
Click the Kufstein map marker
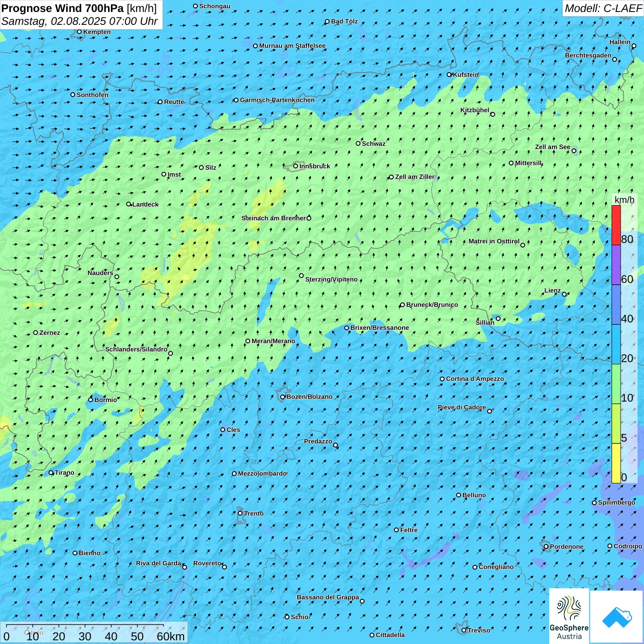(x=449, y=75)
